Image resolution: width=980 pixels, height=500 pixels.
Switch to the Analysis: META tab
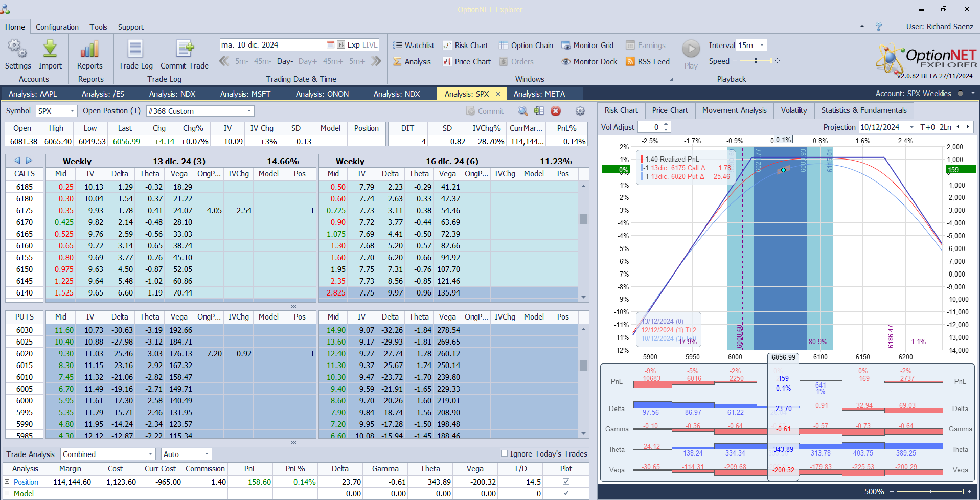[539, 94]
